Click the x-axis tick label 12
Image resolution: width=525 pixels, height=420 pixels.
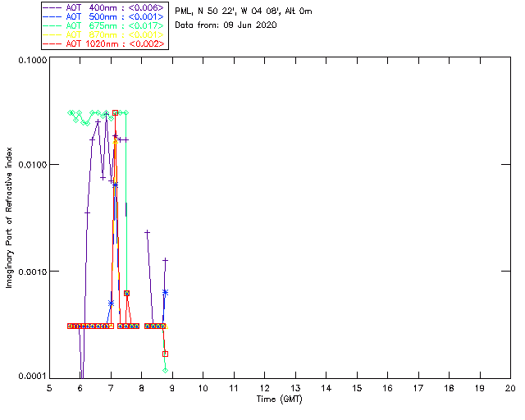[x=264, y=388]
